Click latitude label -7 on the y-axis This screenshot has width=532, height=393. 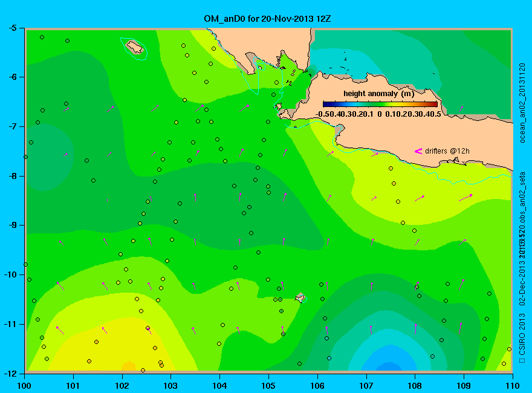coord(12,126)
